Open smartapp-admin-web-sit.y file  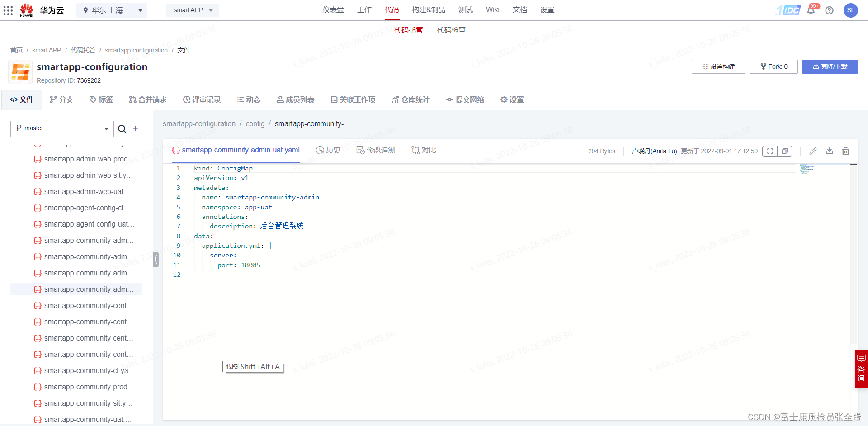click(85, 175)
